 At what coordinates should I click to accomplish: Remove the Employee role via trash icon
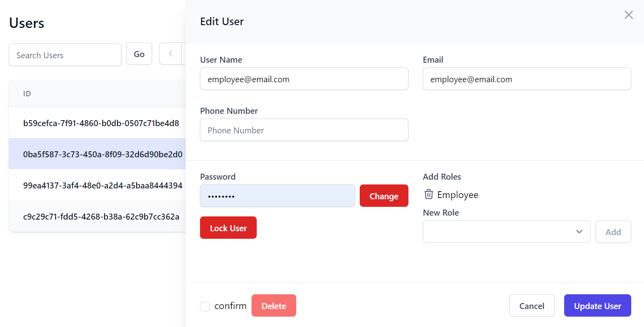[428, 194]
